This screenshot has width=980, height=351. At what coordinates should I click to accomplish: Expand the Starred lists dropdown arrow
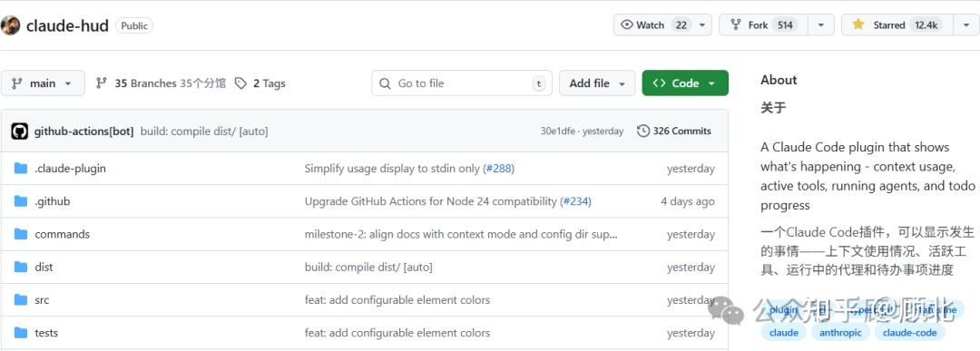[965, 25]
